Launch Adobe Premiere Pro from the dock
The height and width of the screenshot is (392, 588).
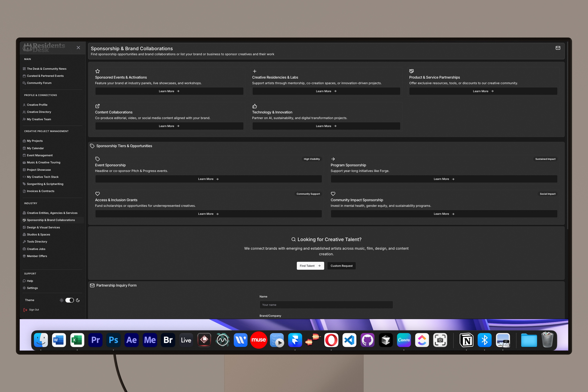95,340
